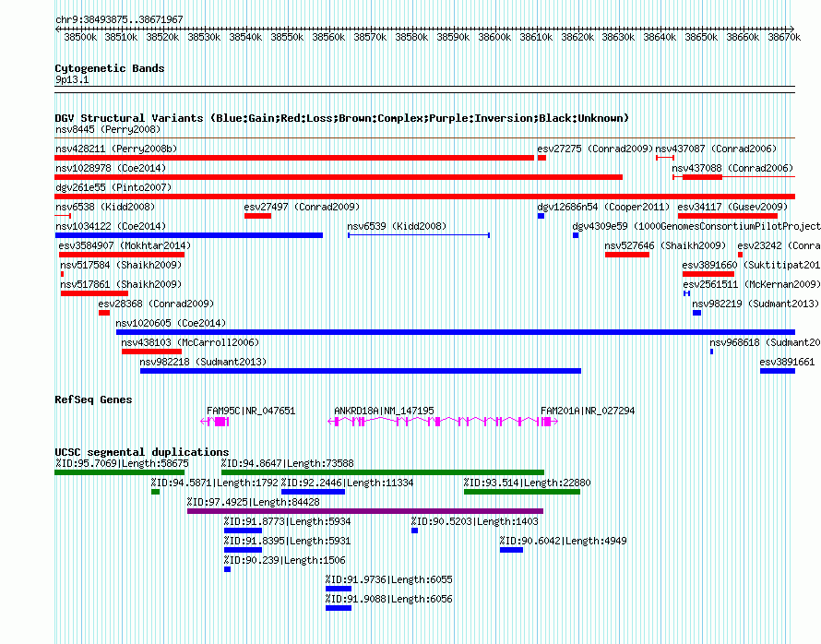821x644 pixels.
Task: Click the nsv527646 Shaikh2009 red bar
Action: coord(627,255)
